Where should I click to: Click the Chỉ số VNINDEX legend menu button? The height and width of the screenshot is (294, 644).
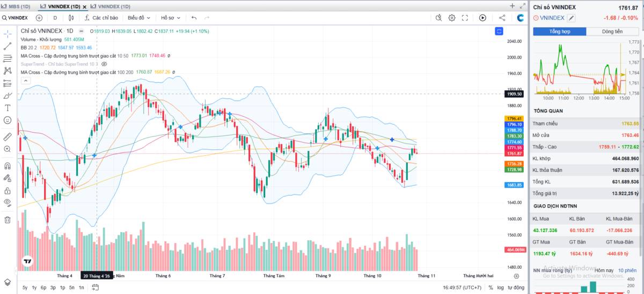point(81,31)
